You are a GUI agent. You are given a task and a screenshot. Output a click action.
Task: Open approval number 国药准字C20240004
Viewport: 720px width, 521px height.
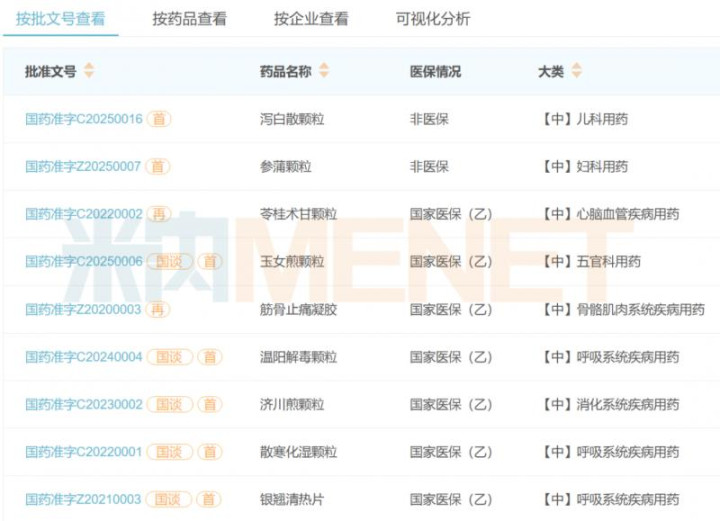[84, 357]
